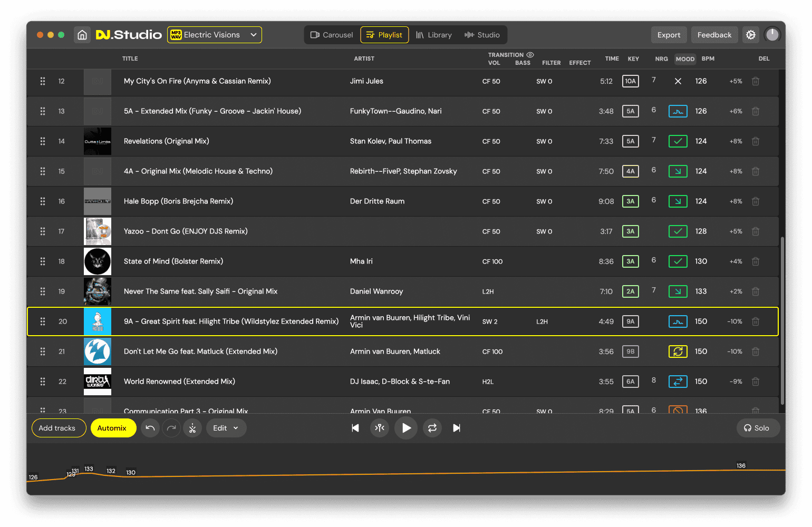The height and width of the screenshot is (527, 812).
Task: Click the redo arrow icon
Action: click(x=171, y=428)
